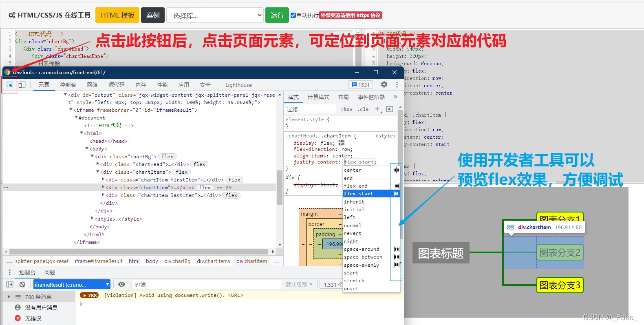Click the Chrome DevTools window icon
The height and width of the screenshot is (325, 644).
(x=7, y=72)
